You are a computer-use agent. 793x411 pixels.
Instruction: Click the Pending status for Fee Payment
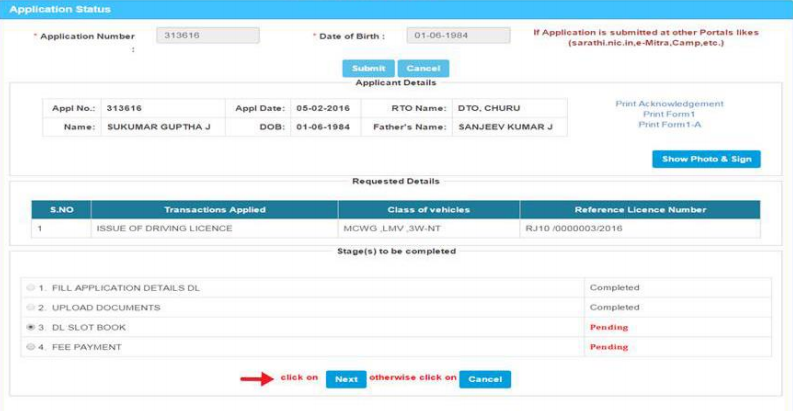[x=609, y=347]
